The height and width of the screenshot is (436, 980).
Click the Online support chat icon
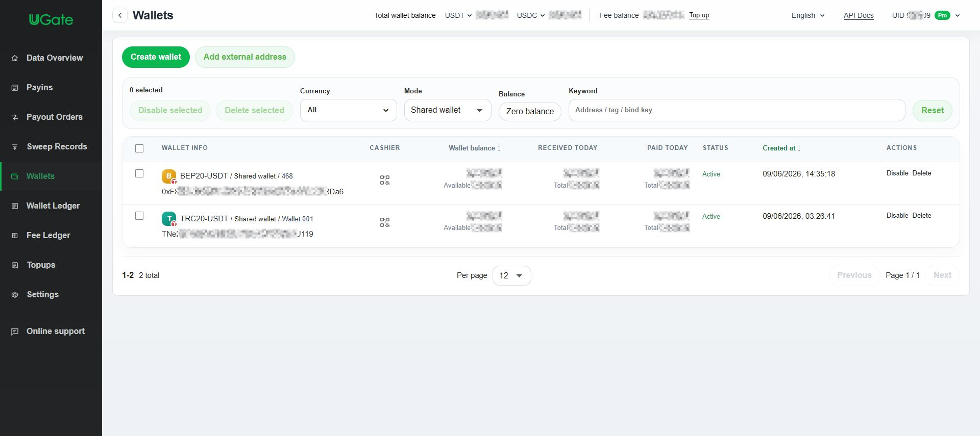[15, 331]
